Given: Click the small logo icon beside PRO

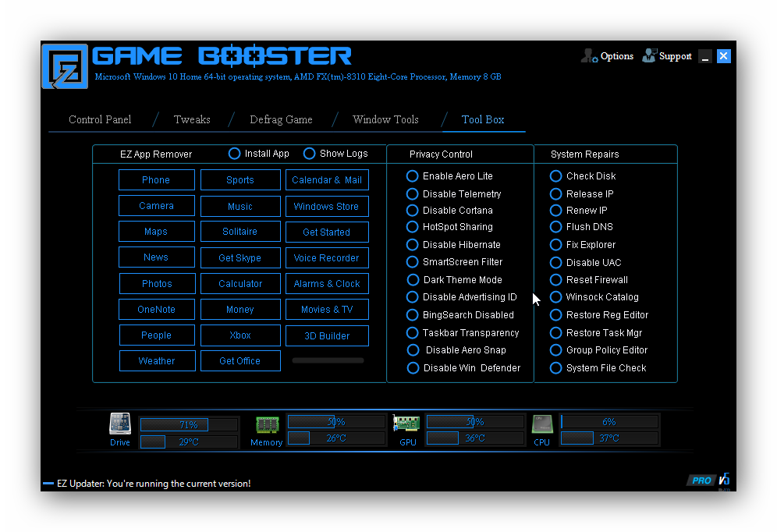Looking at the screenshot, I should (x=724, y=480).
